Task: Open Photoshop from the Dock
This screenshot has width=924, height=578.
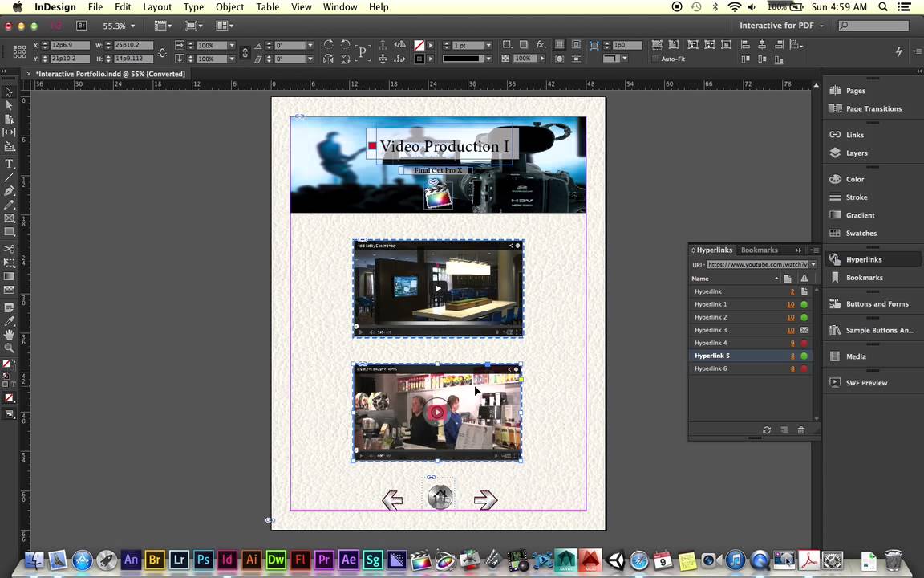Action: [203, 559]
